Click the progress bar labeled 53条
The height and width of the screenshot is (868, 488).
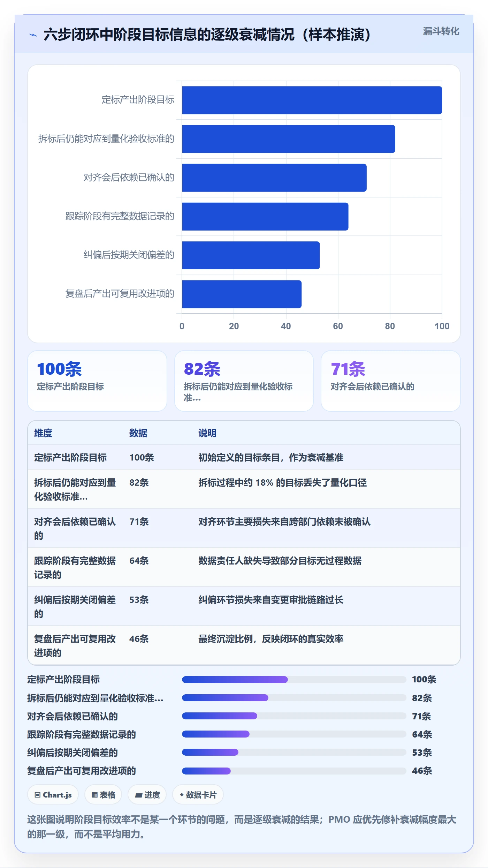click(x=294, y=752)
